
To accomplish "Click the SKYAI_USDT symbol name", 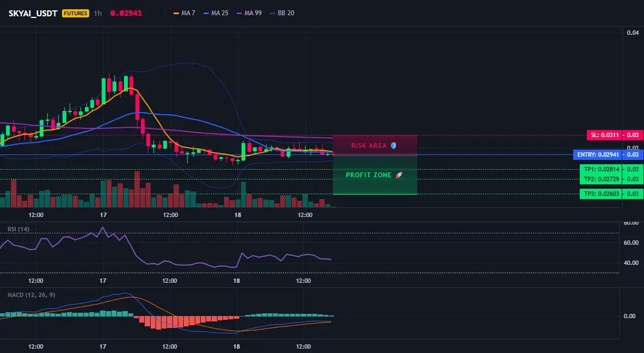I will pyautogui.click(x=33, y=13).
